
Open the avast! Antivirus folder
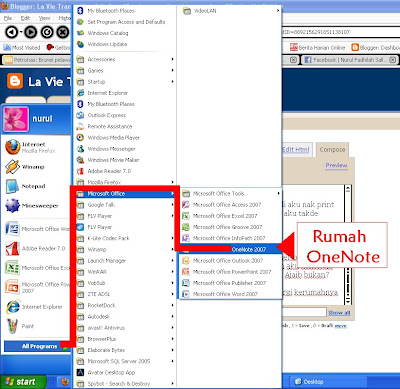125,328
